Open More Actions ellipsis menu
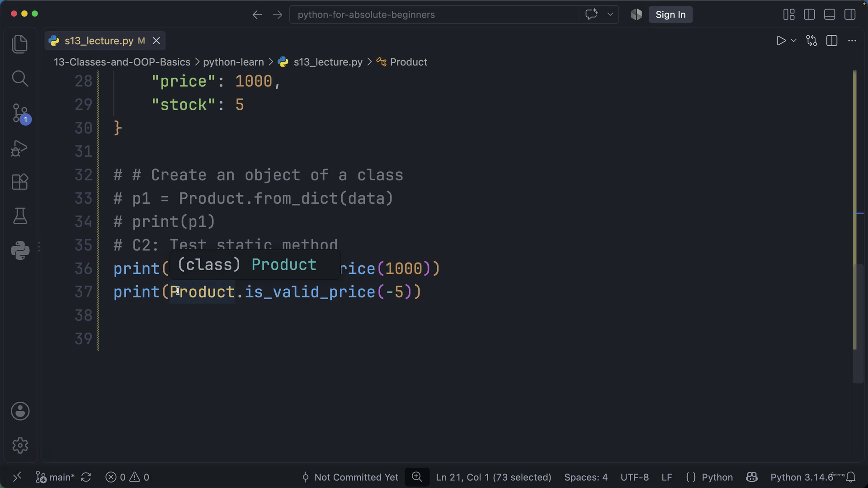The image size is (868, 488). tap(852, 41)
